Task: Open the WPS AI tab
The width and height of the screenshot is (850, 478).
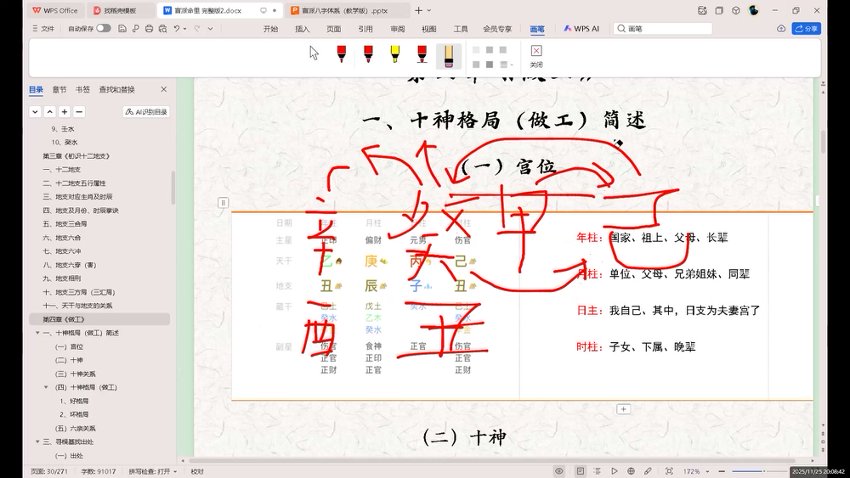Action: 581,28
